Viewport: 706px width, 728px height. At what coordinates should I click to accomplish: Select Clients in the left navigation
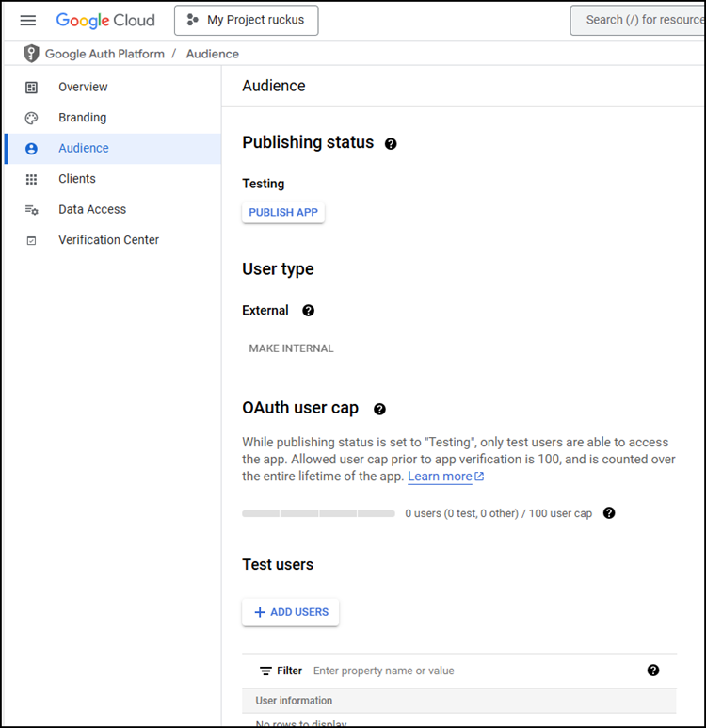76,179
